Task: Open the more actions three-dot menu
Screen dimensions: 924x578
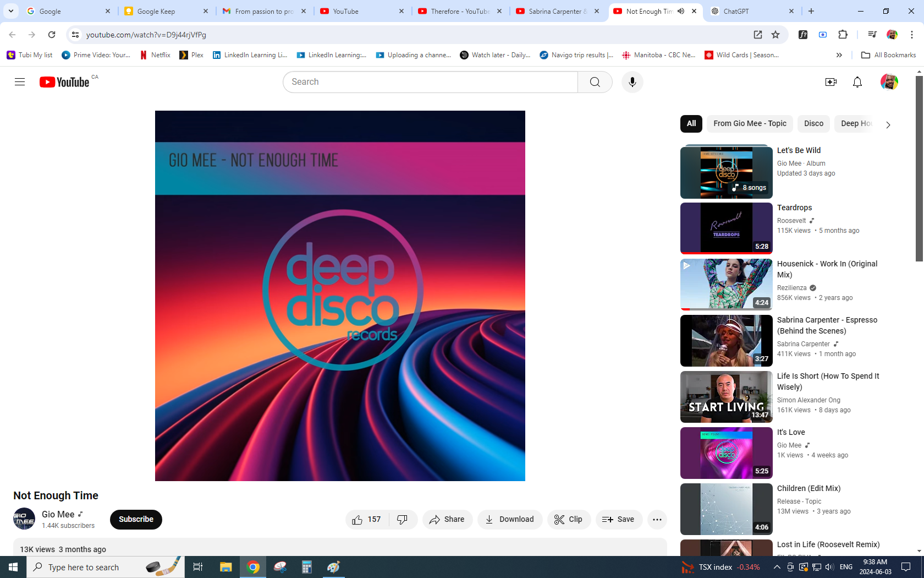Action: click(657, 519)
